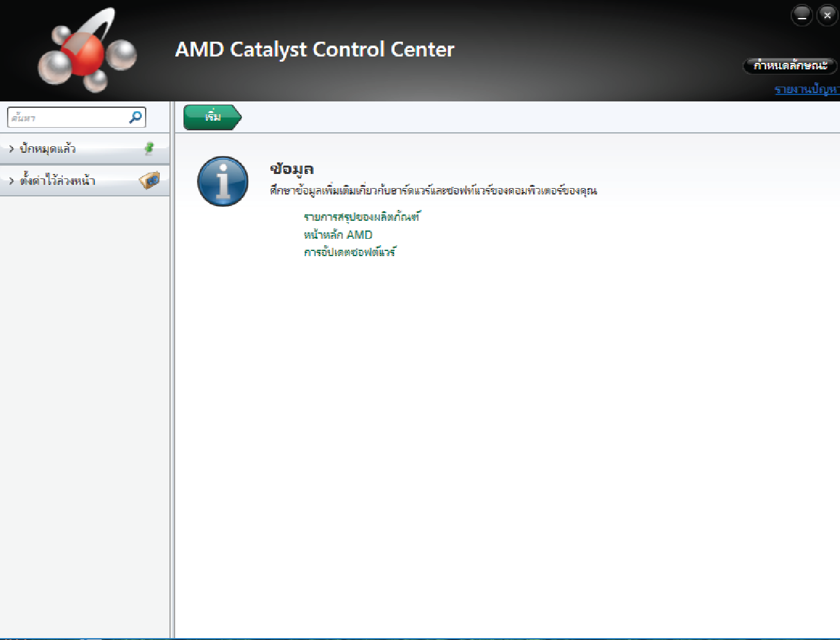The width and height of the screenshot is (840, 640).
Task: Click the magnifier search icon
Action: point(135,117)
